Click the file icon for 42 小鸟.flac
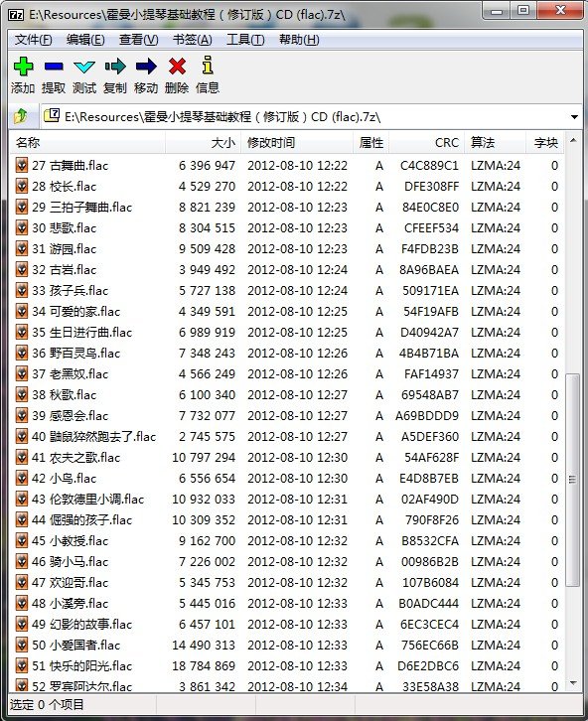The image size is (588, 721). (x=22, y=479)
